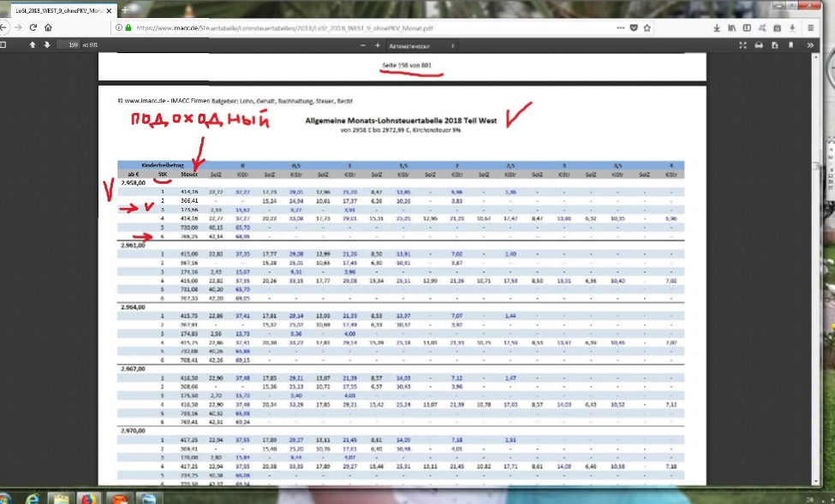The image size is (835, 504).
Task: Reload the page with the refresh button
Action: (x=33, y=27)
